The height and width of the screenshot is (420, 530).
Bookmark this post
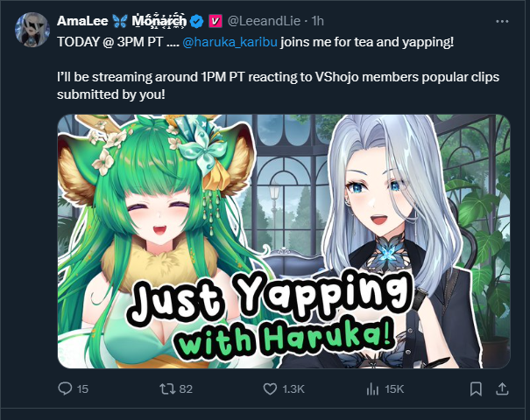476,389
